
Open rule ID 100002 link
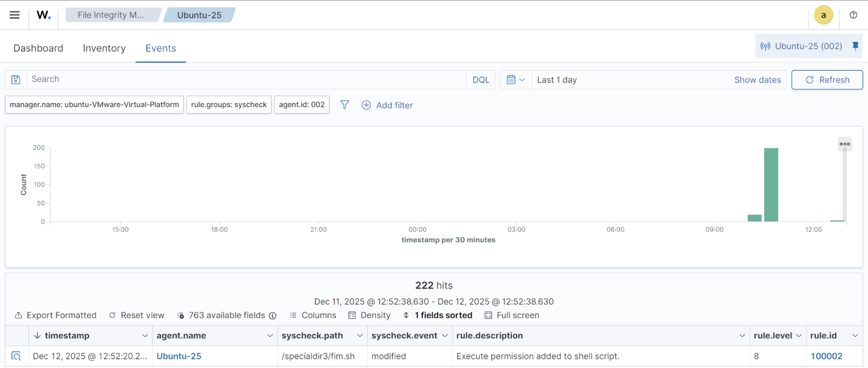(826, 356)
